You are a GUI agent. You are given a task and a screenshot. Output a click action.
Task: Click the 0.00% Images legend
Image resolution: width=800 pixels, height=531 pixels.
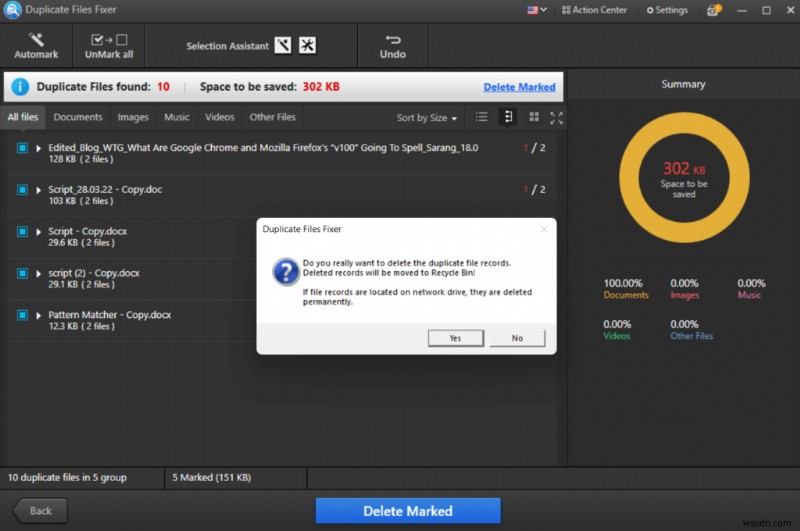click(x=684, y=289)
